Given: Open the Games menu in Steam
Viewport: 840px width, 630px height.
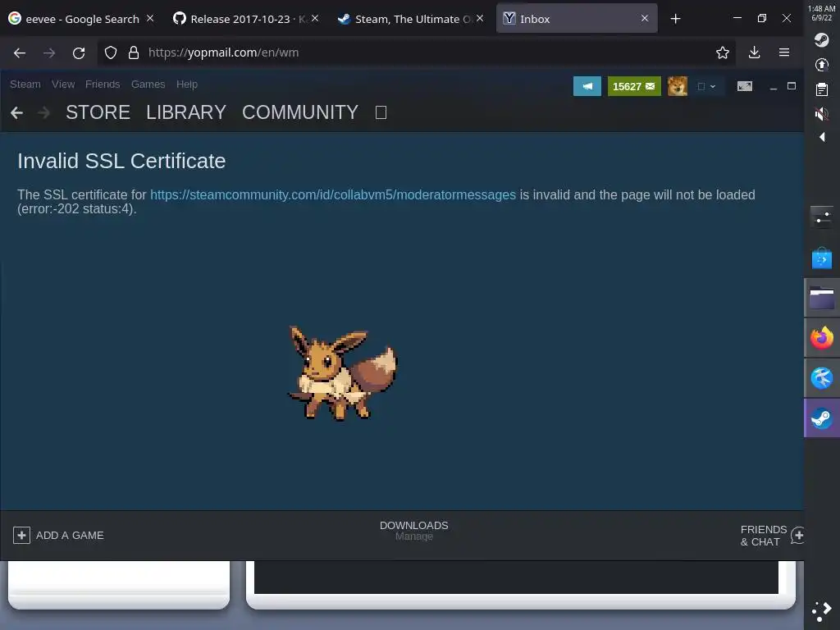Looking at the screenshot, I should click(x=148, y=84).
